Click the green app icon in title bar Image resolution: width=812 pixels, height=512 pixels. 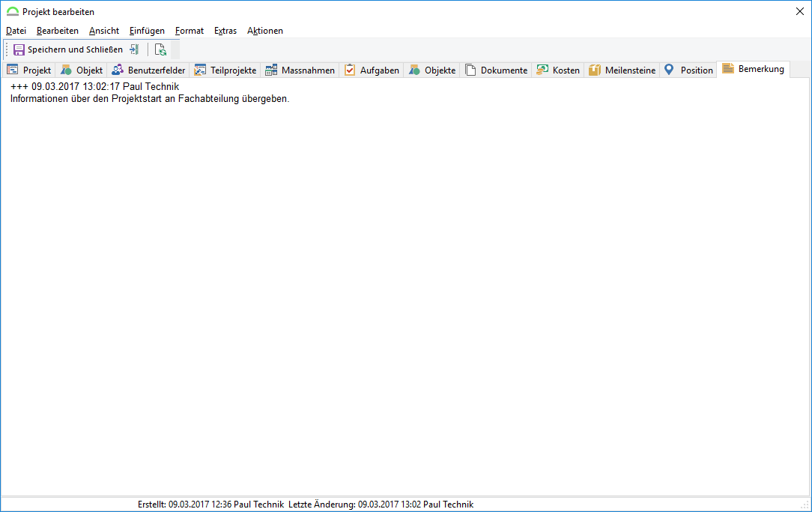click(13, 11)
